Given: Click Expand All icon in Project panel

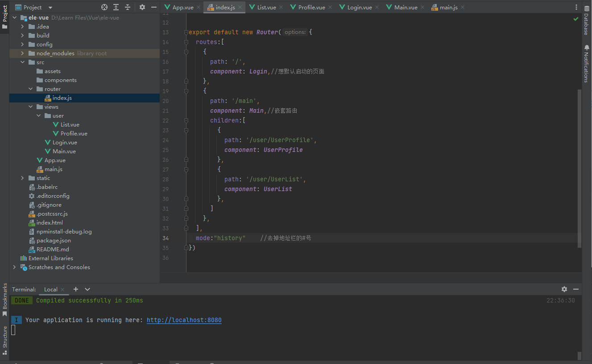Looking at the screenshot, I should click(x=116, y=7).
